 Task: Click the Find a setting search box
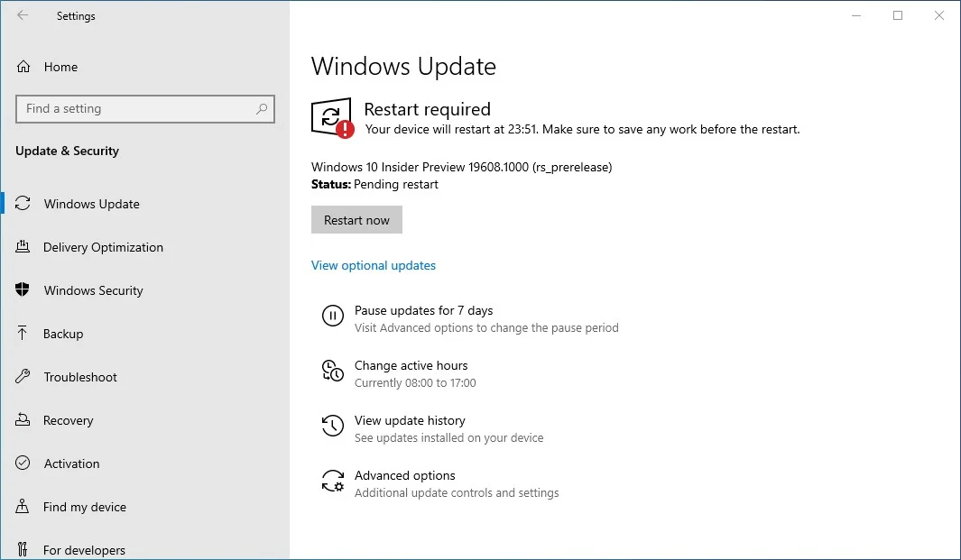pyautogui.click(x=145, y=109)
